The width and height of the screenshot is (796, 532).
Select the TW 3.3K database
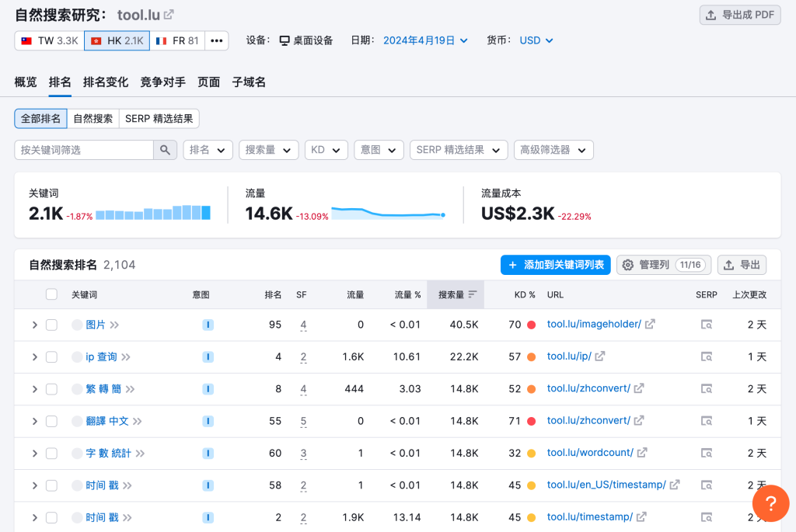(49, 40)
